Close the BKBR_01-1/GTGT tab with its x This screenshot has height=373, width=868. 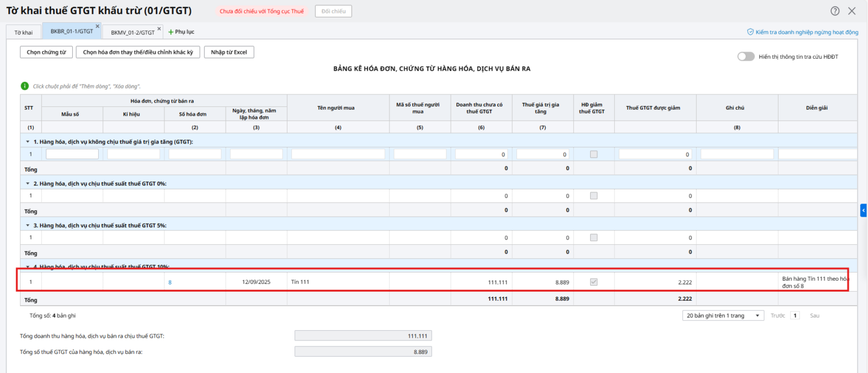[x=98, y=26]
